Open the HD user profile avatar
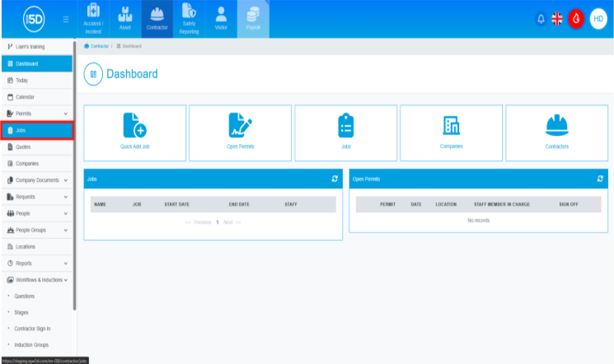The width and height of the screenshot is (614, 364). 598,19
